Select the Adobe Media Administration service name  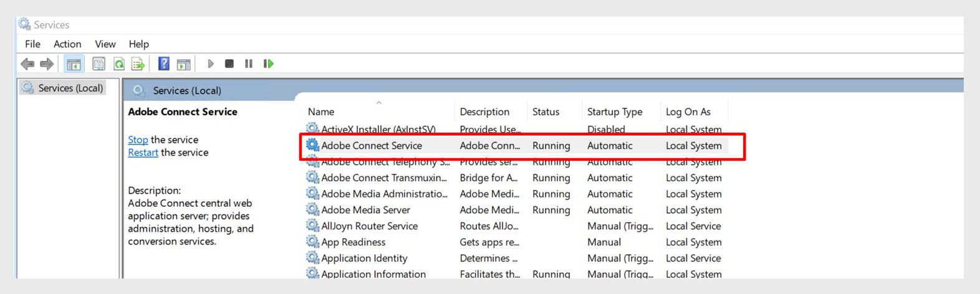[x=384, y=194]
